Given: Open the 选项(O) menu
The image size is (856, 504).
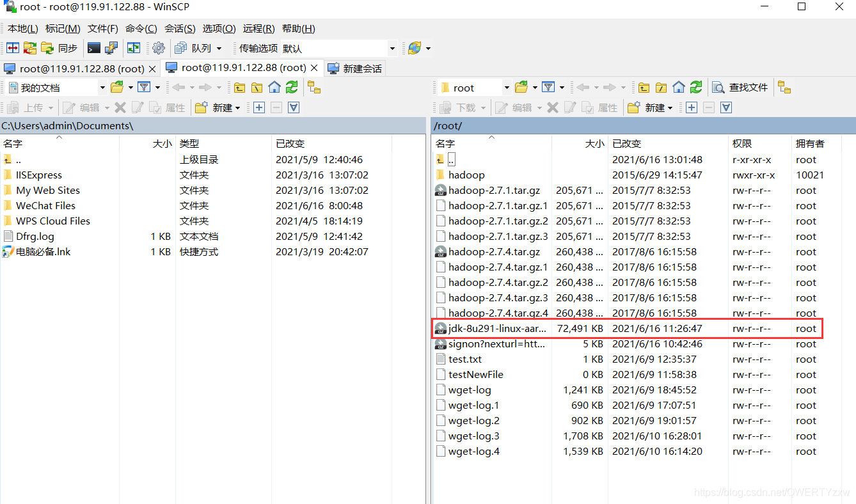Looking at the screenshot, I should (x=219, y=29).
